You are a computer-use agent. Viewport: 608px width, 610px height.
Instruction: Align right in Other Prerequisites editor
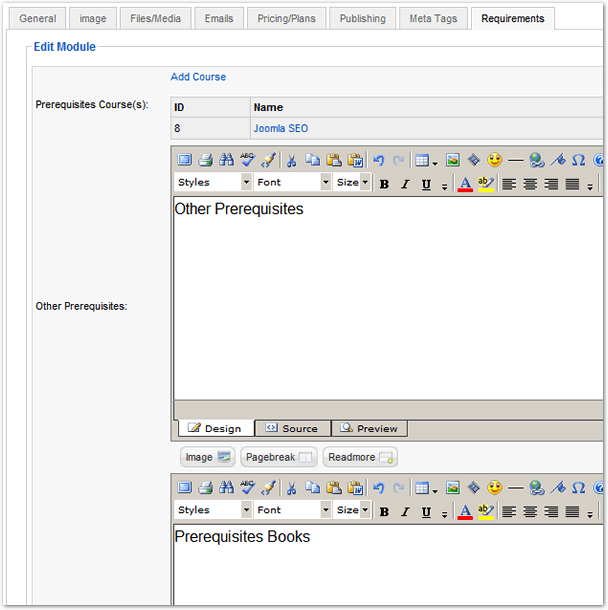pyautogui.click(x=551, y=184)
